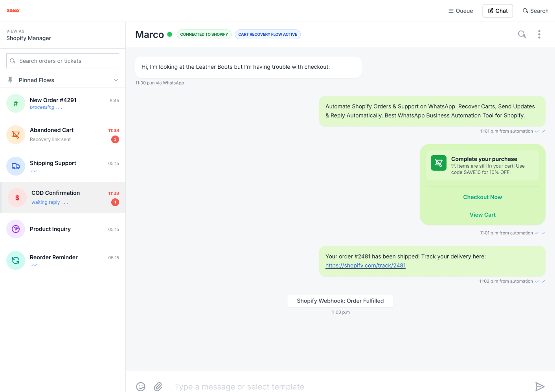Open the conversation options kebab menu
This screenshot has height=392, width=555.
point(539,35)
